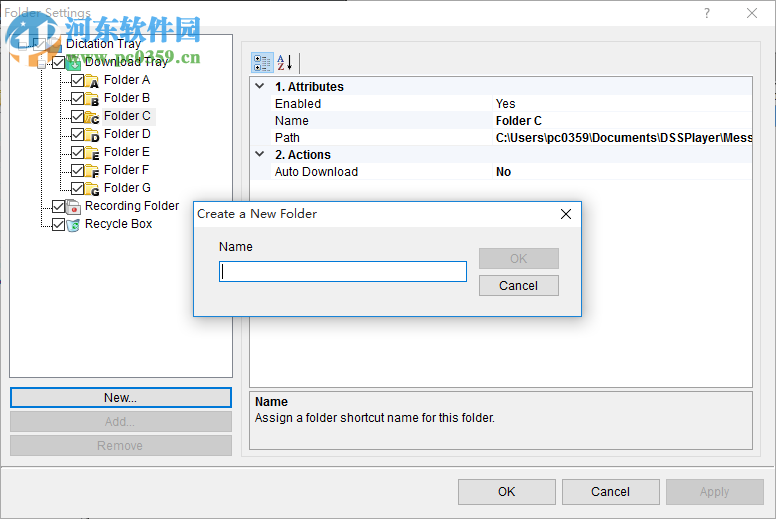776x519 pixels.
Task: Click the Recycle Box bin icon
Action: tap(73, 225)
